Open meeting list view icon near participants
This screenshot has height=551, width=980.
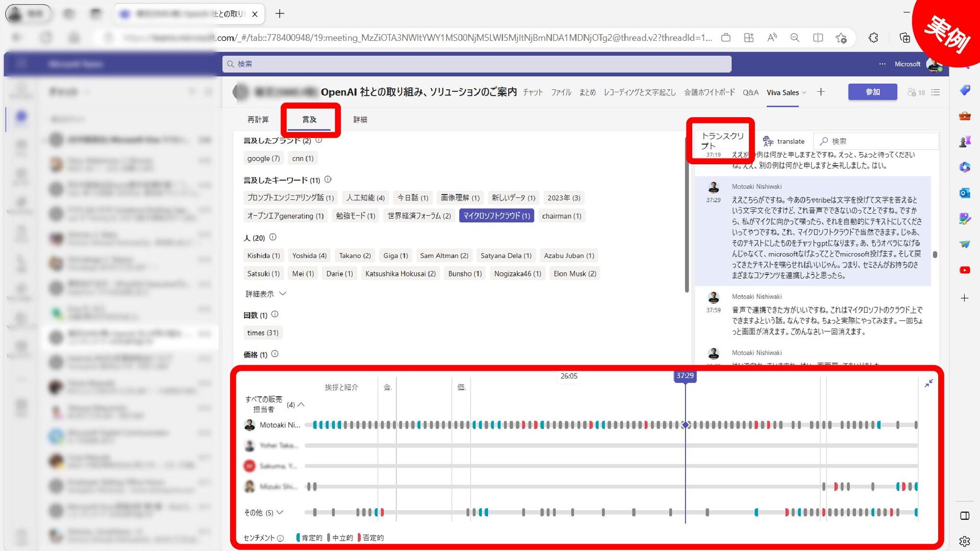(x=936, y=92)
